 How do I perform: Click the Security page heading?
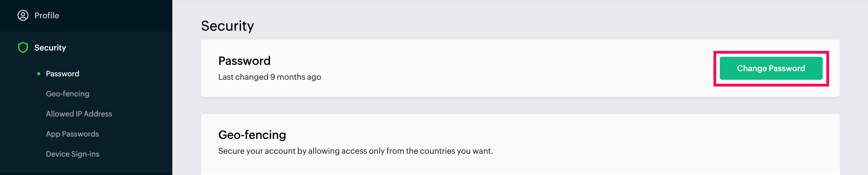click(x=227, y=26)
